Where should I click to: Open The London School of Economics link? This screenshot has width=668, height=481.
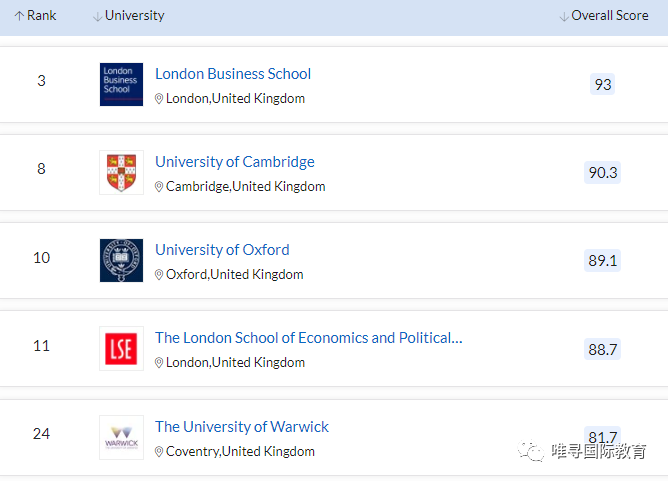coord(308,338)
